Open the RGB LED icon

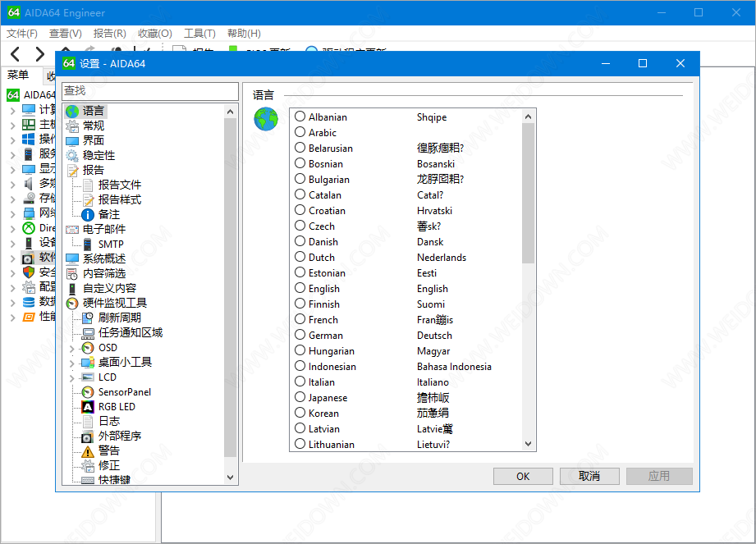click(x=88, y=407)
